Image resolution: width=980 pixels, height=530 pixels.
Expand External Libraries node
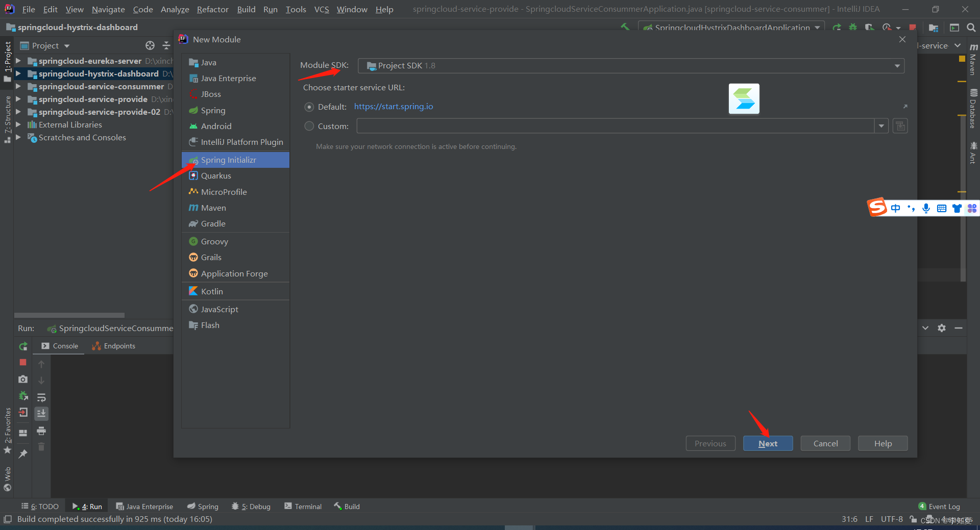point(18,124)
